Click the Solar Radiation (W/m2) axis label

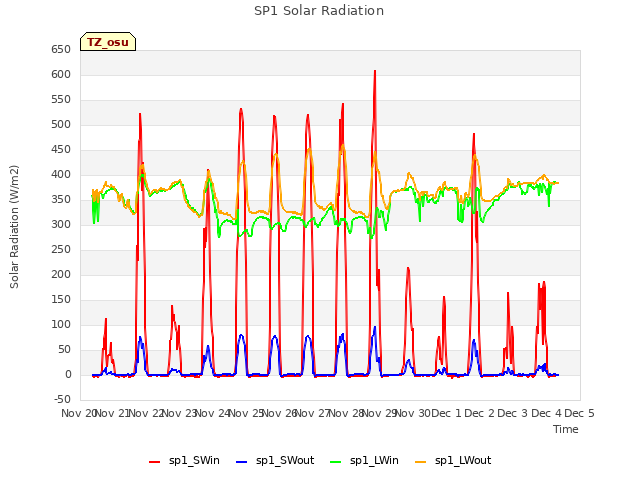(14, 227)
